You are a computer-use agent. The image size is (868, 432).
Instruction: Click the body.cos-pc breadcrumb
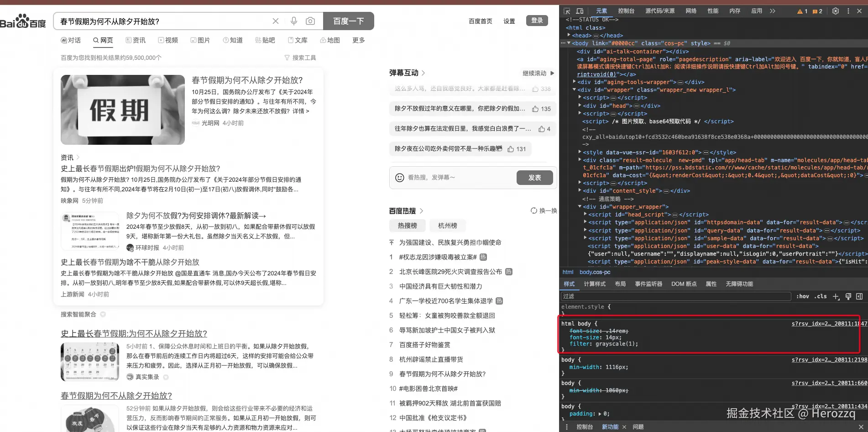[595, 272]
